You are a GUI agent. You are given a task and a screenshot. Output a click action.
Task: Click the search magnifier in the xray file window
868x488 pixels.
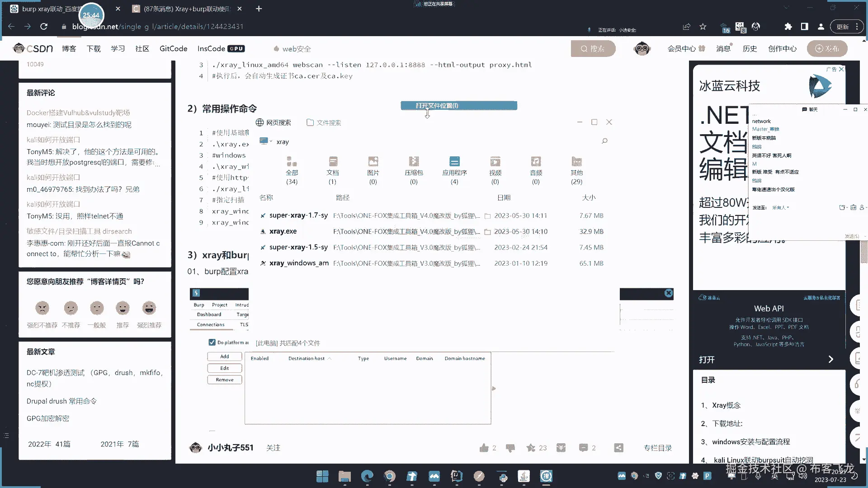(x=604, y=141)
